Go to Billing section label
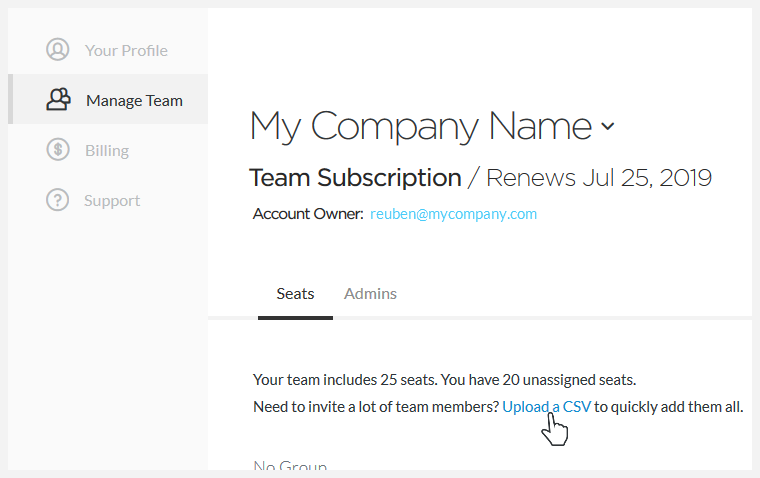This screenshot has height=478, width=760. tap(107, 151)
